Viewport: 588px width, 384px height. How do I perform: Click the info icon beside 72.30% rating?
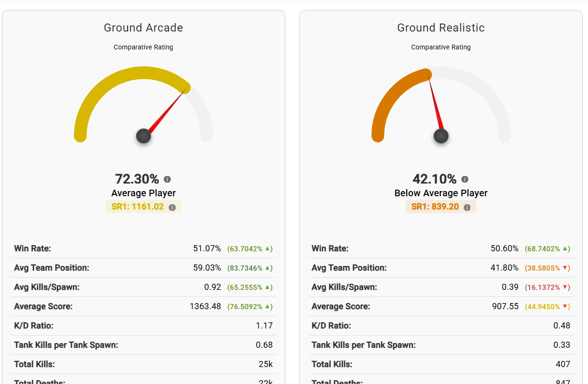[167, 179]
